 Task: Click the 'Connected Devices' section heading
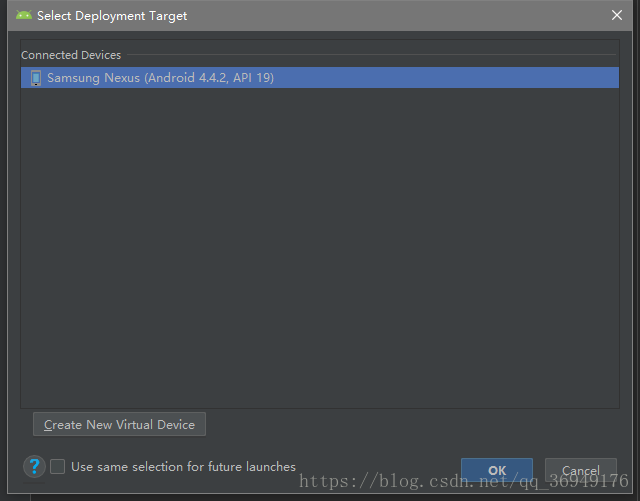click(71, 55)
